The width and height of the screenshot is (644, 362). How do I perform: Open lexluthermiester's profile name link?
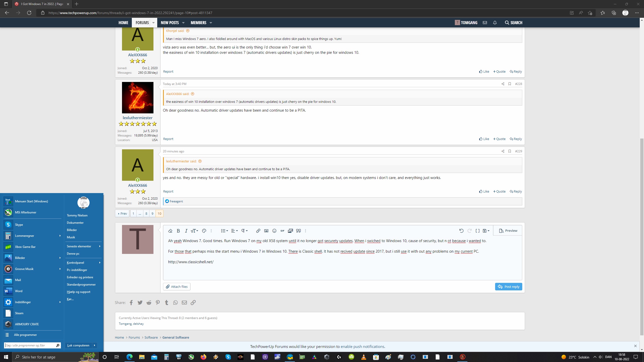click(138, 118)
